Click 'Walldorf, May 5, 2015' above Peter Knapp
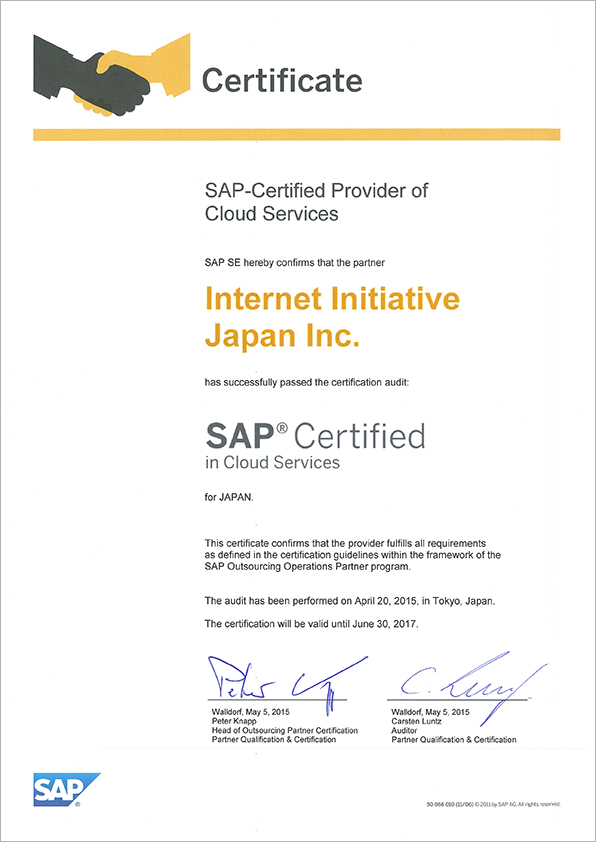The image size is (596, 842). click(251, 713)
